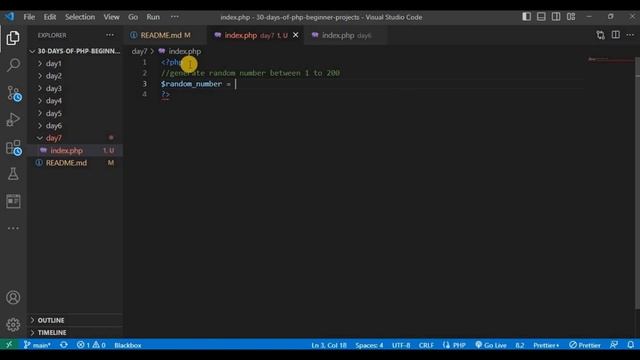Open the Edit menu

coord(50,17)
